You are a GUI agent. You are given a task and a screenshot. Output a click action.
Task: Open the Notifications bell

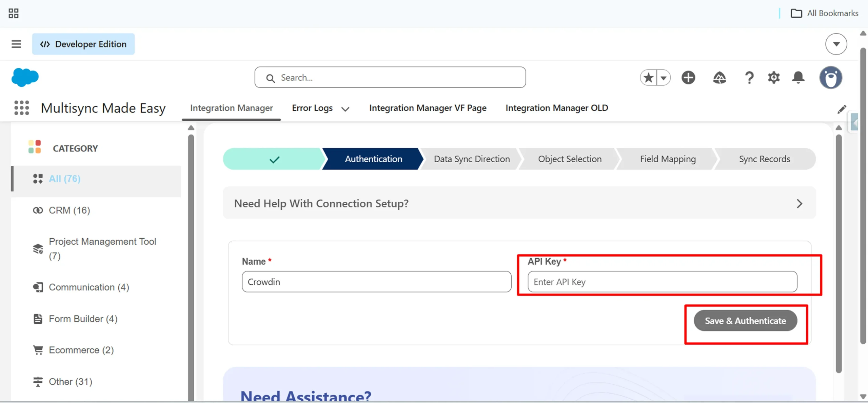[798, 78]
